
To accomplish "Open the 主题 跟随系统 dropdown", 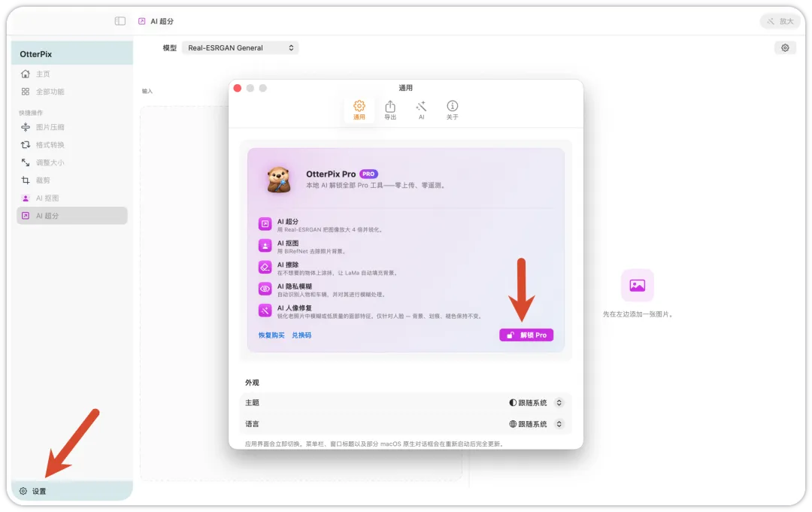I will (535, 403).
